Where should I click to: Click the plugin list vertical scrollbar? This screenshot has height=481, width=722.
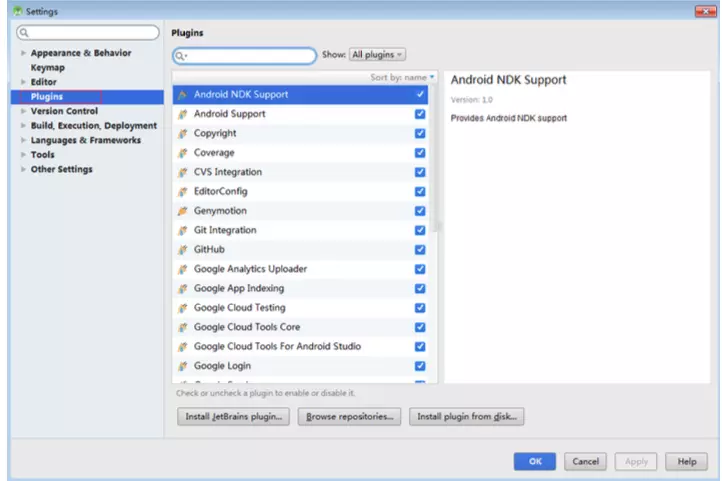tap(435, 159)
